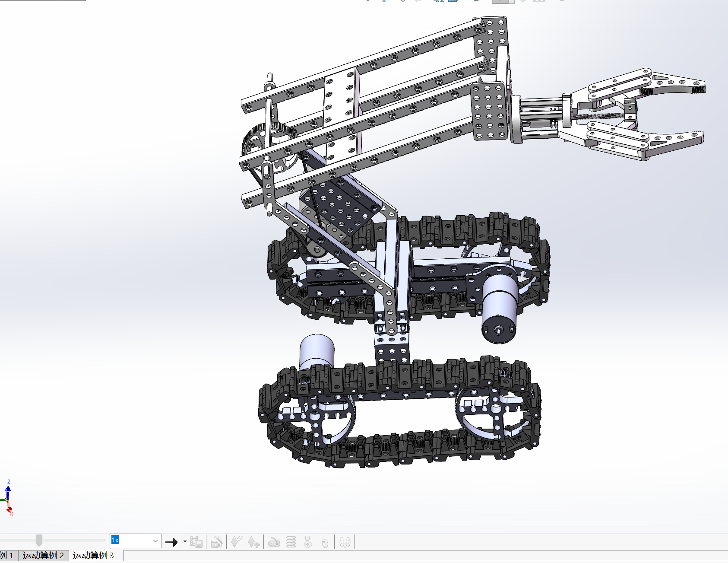Click the Contact icon
The width and height of the screenshot is (728, 563).
[x=308, y=542]
